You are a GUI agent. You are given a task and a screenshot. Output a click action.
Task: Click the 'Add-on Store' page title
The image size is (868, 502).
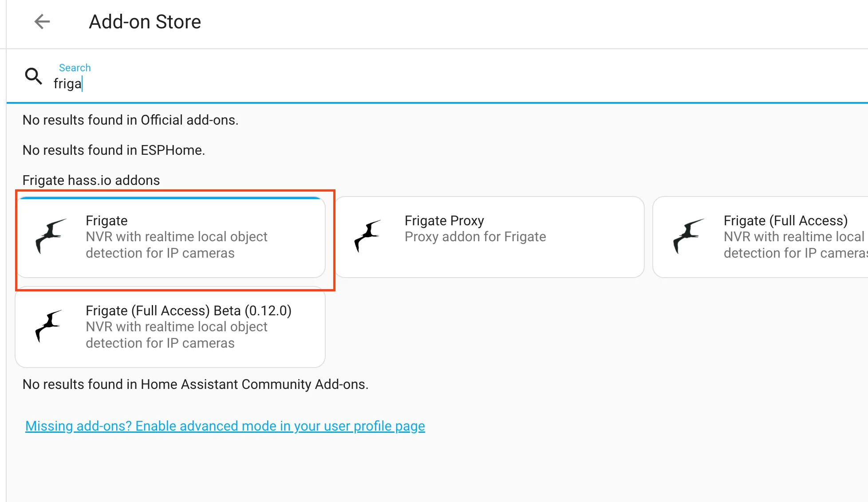point(145,22)
